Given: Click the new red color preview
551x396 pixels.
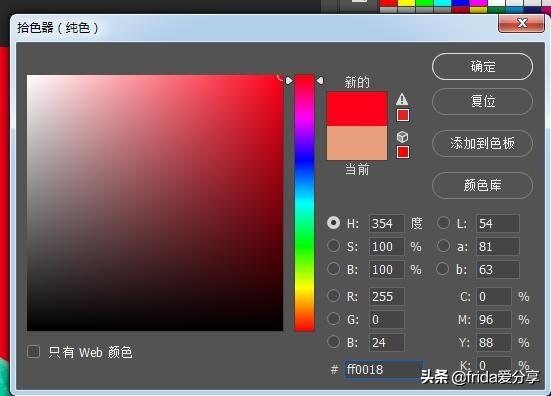Looking at the screenshot, I should pos(357,109).
